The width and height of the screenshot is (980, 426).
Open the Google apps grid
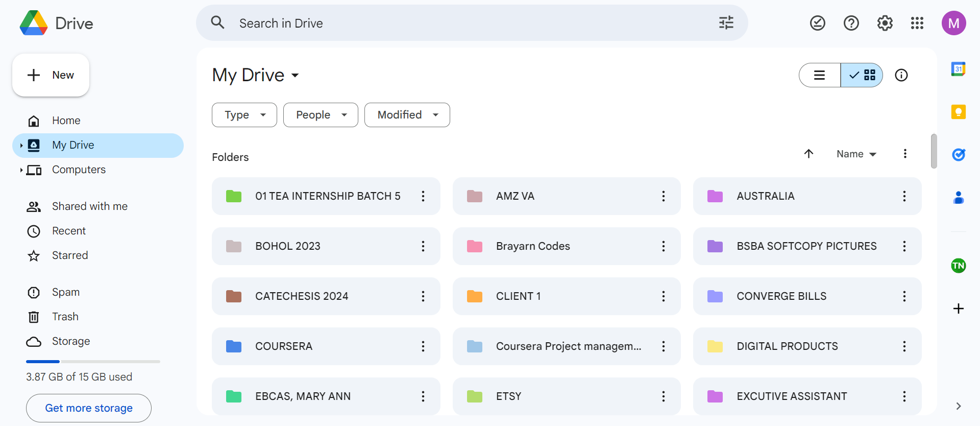point(917,23)
